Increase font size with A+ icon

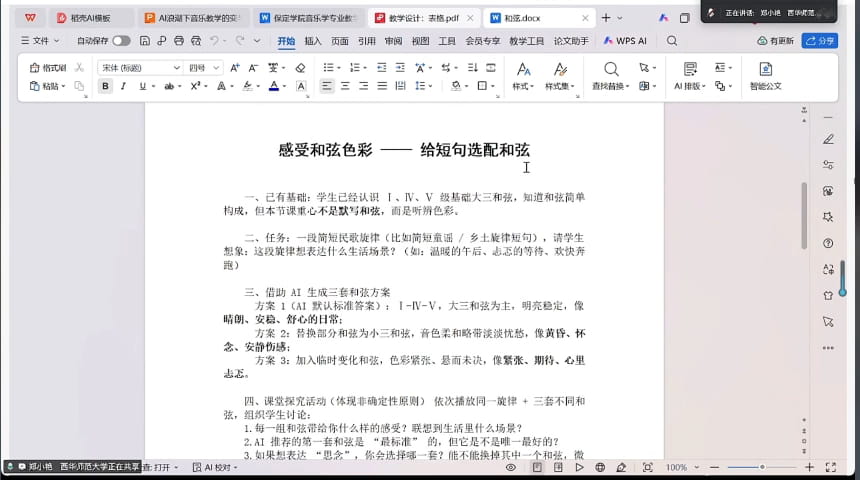tap(235, 67)
